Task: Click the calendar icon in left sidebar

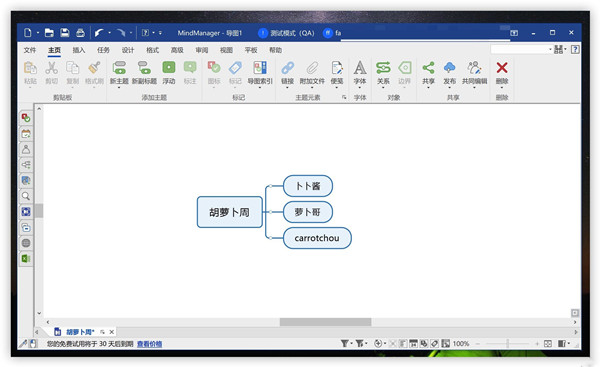Action: pyautogui.click(x=26, y=134)
